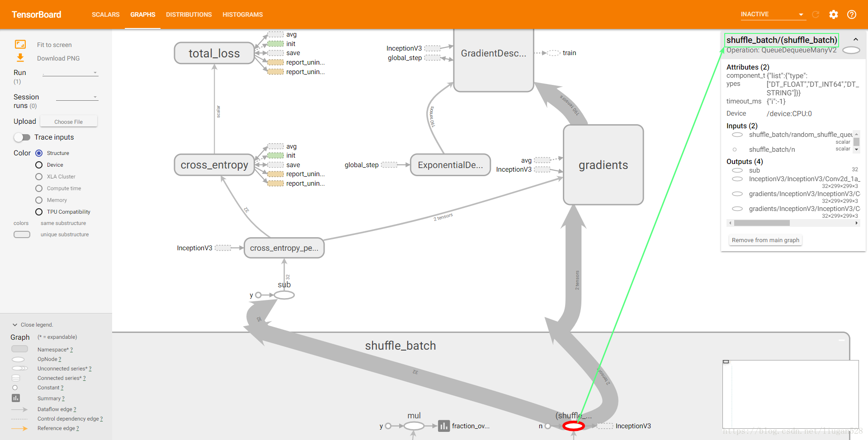Collapse the shuffle_batch expanded namespace
The height and width of the screenshot is (440, 868).
tap(841, 340)
